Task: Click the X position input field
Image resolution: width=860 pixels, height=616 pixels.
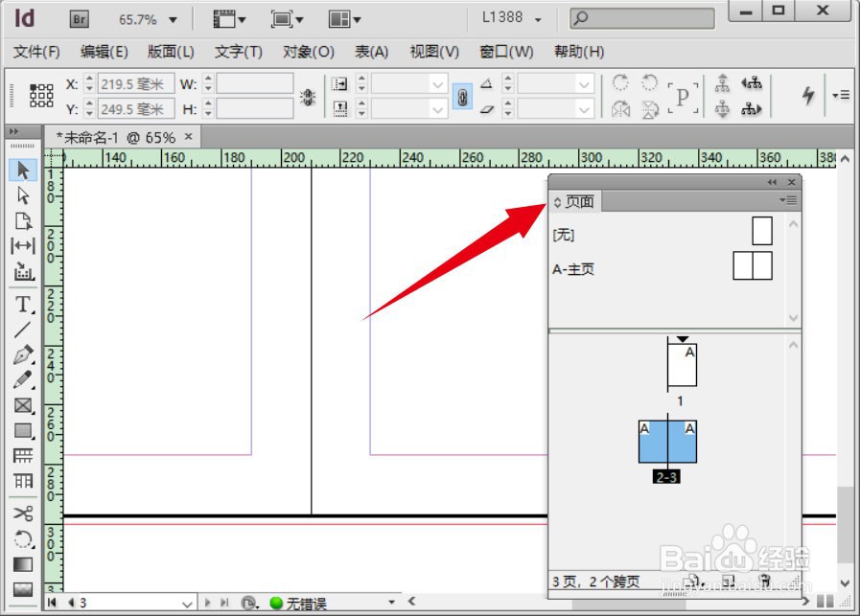Action: click(136, 84)
